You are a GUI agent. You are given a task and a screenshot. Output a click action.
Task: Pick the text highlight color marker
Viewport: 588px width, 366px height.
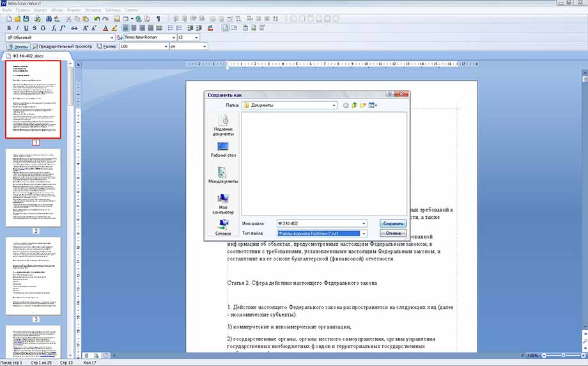click(x=114, y=28)
